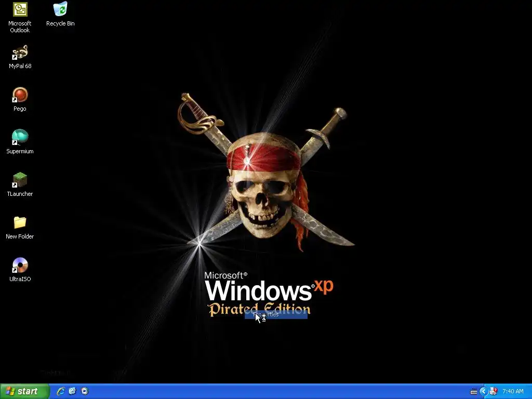The image size is (532, 399).
Task: Select the Microsoft Outlook desktop icon
Action: pyautogui.click(x=20, y=17)
